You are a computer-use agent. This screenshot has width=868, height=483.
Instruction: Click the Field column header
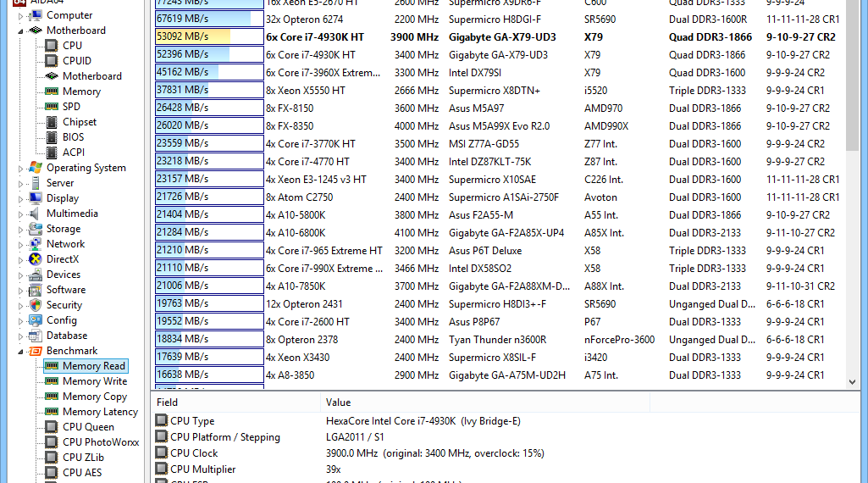click(168, 402)
